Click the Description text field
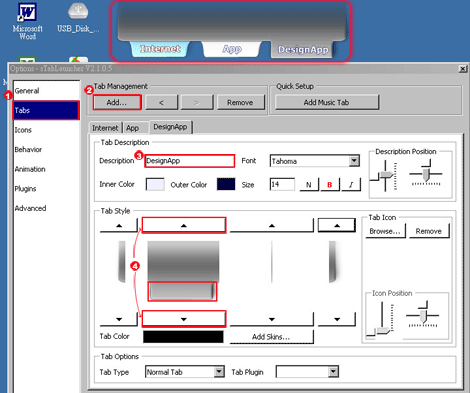The image size is (470, 393). (190, 161)
